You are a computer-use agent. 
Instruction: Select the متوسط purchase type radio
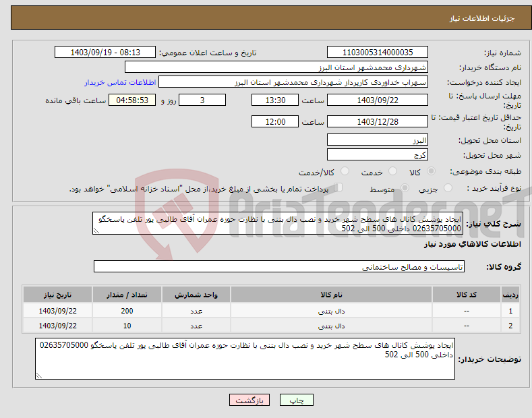(405, 187)
